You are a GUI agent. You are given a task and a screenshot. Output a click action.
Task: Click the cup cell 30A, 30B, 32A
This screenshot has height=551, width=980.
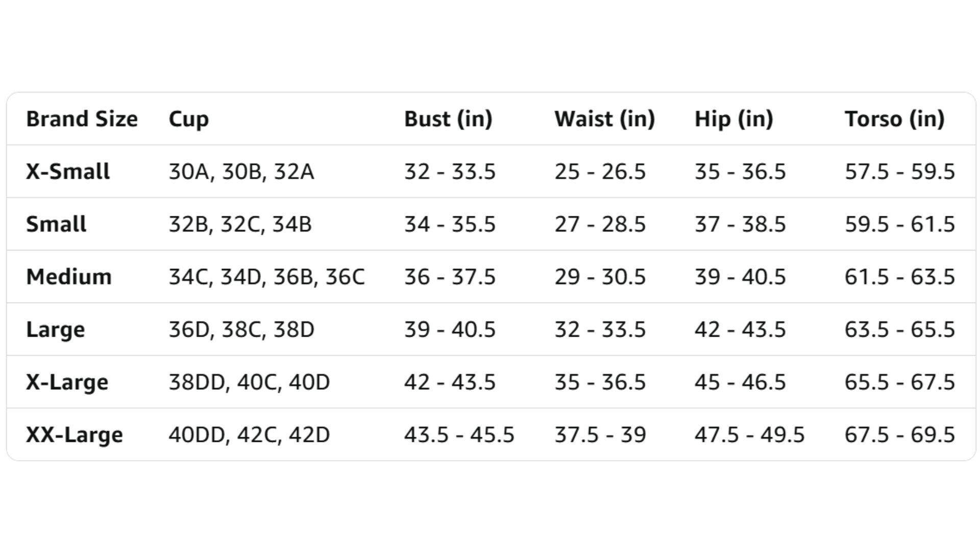(241, 171)
